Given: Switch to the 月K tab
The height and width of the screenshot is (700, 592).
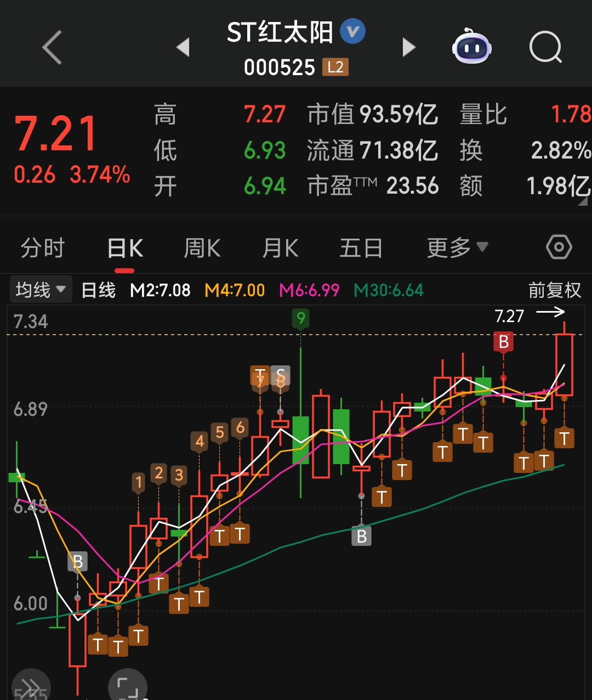Looking at the screenshot, I should point(280,248).
